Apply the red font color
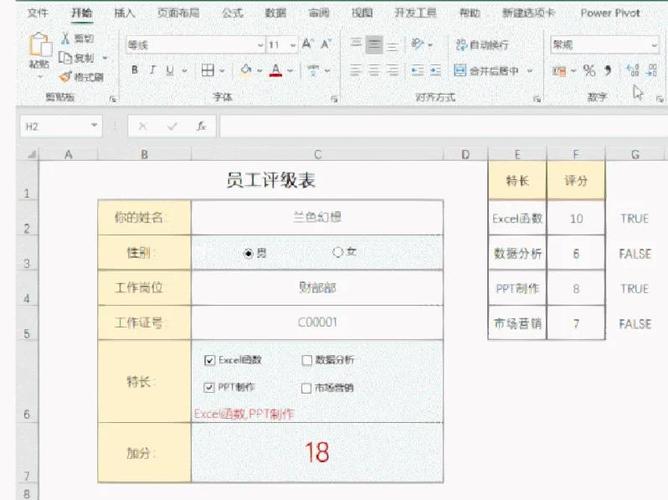 pos(276,70)
